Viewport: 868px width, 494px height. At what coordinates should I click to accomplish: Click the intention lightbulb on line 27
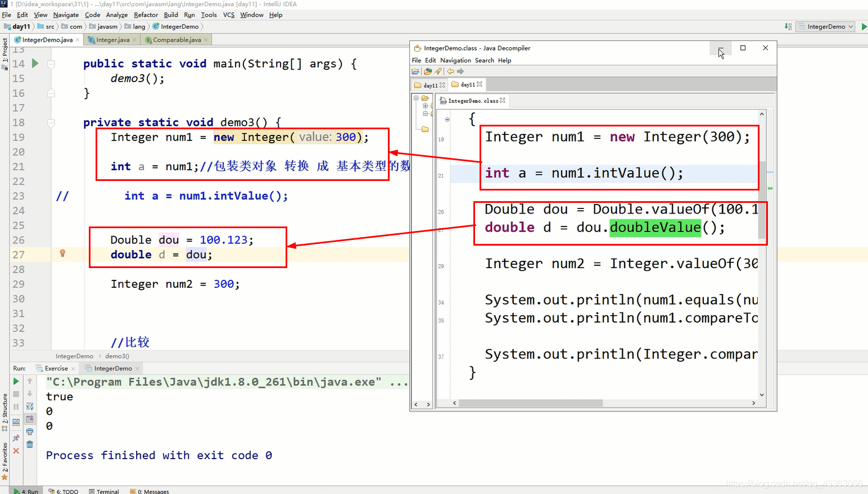62,253
